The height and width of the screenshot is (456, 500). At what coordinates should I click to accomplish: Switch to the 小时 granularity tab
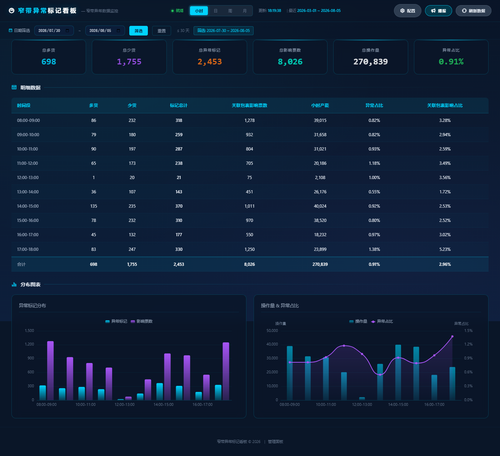(x=199, y=11)
